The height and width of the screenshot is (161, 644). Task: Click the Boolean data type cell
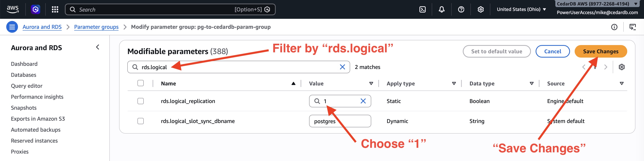(479, 101)
